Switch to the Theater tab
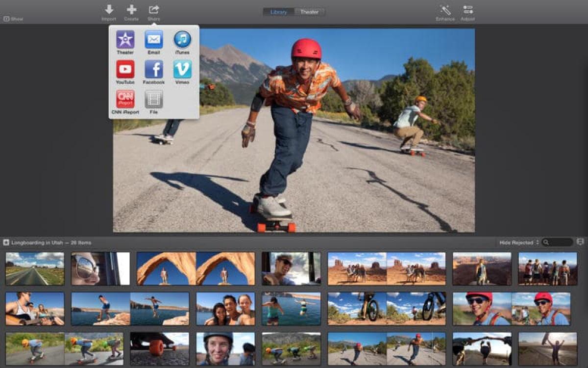The image size is (588, 368). [x=309, y=11]
